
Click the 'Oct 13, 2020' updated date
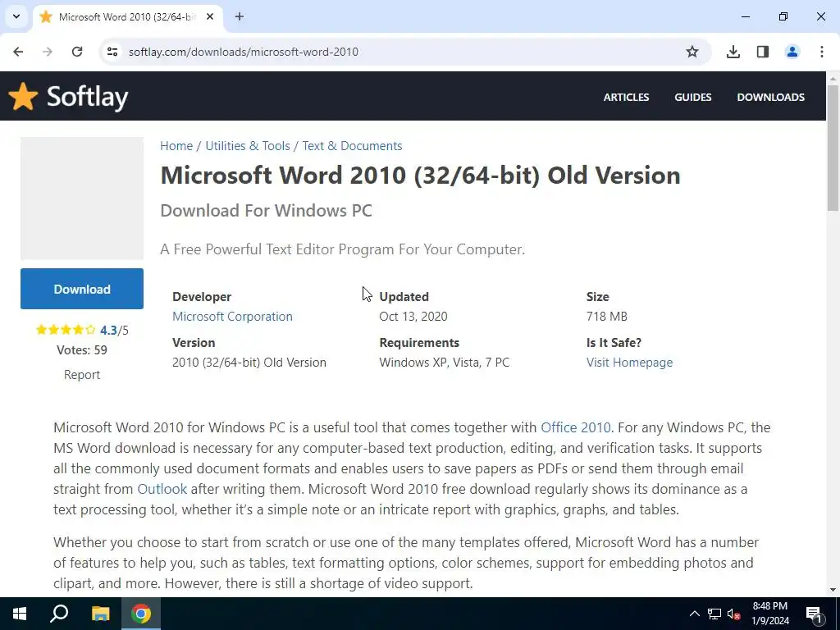pos(413,316)
